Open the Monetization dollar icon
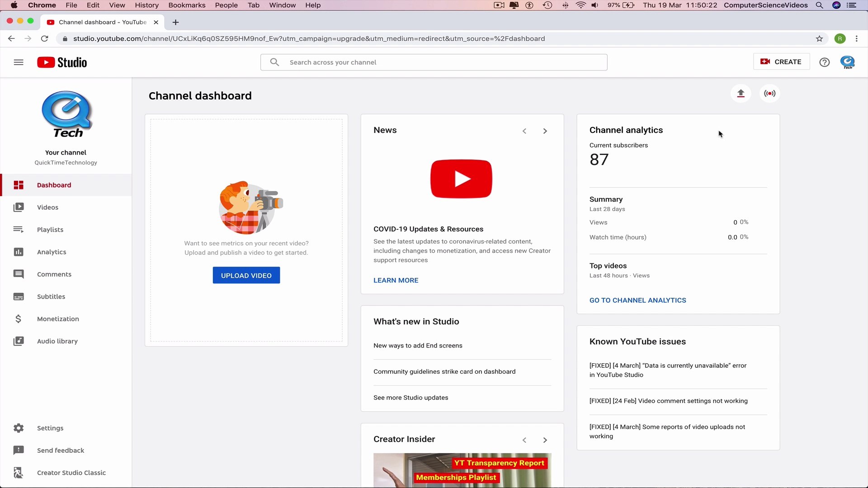Viewport: 868px width, 488px height. click(19, 319)
